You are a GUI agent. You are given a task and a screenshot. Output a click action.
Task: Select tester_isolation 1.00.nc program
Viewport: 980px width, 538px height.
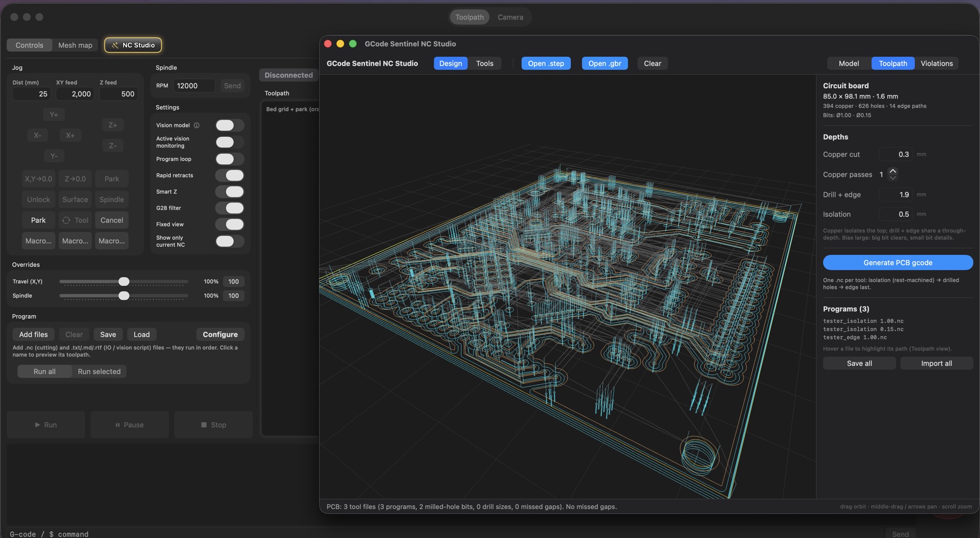[863, 321]
